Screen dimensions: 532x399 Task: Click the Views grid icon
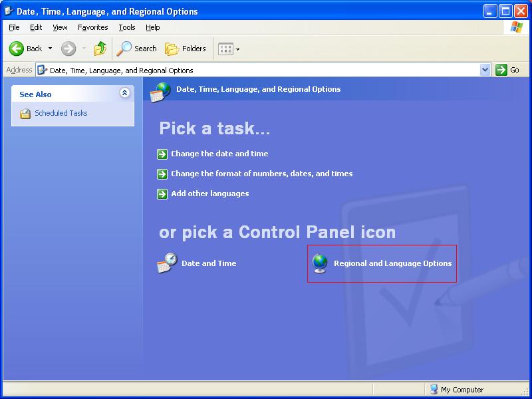coord(225,49)
